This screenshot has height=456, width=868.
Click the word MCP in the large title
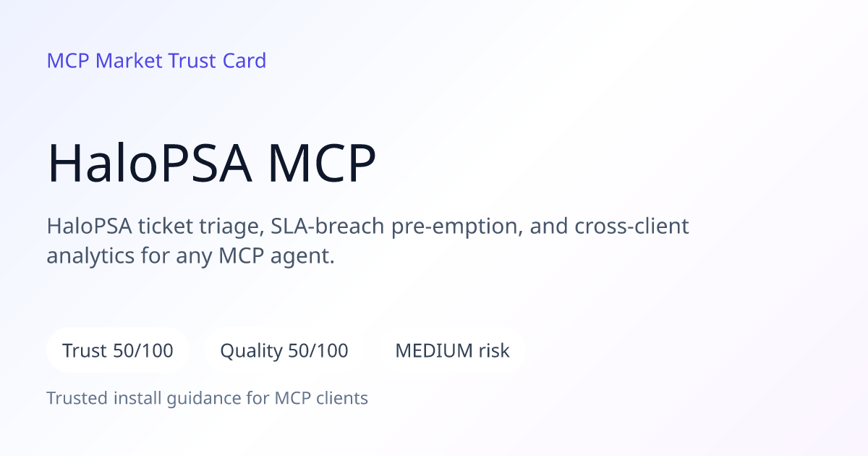[323, 164]
